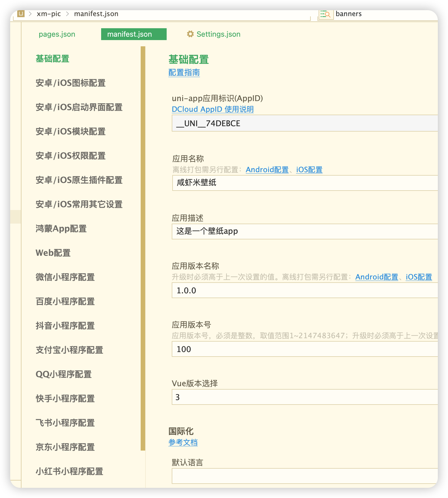
Task: Select 鸿蒙App配置 in sidebar
Action: click(x=61, y=229)
